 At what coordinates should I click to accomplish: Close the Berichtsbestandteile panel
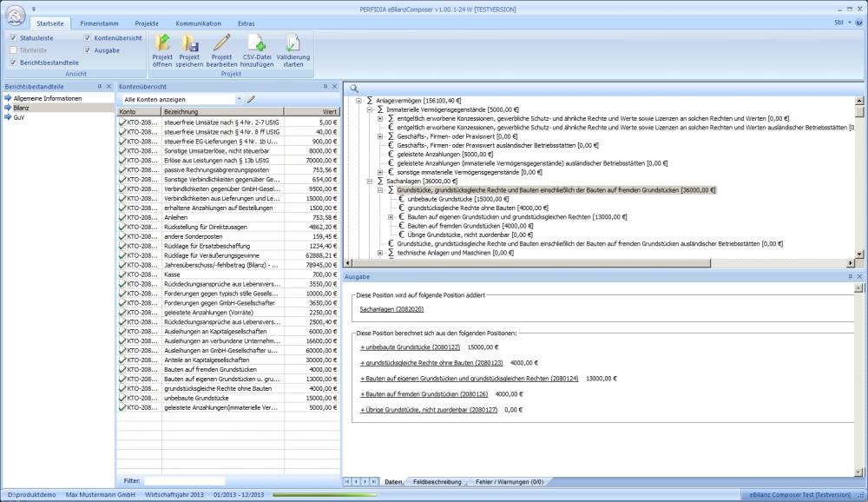[x=108, y=87]
